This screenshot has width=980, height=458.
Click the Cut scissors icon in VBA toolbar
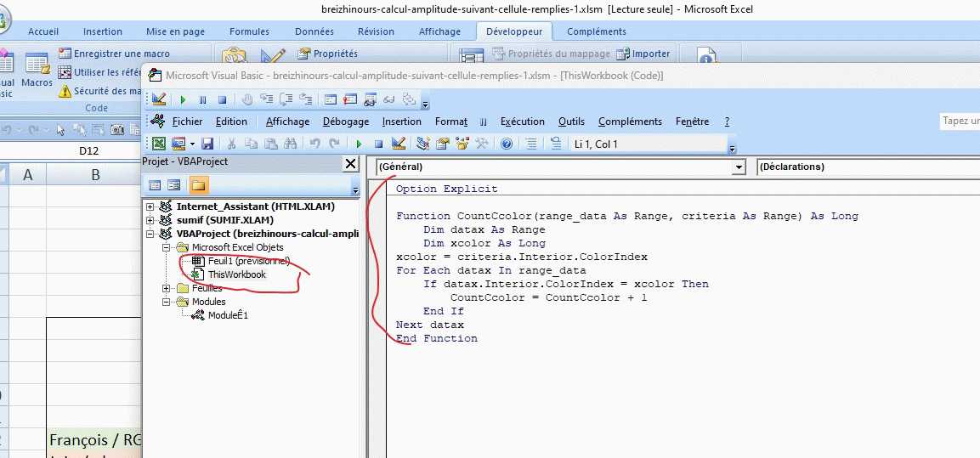coord(231,144)
